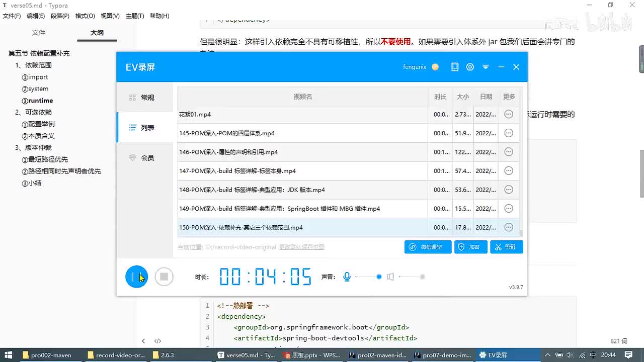The height and width of the screenshot is (362, 644).
Task: Open the 视图(V) menu in Typora
Action: click(110, 16)
